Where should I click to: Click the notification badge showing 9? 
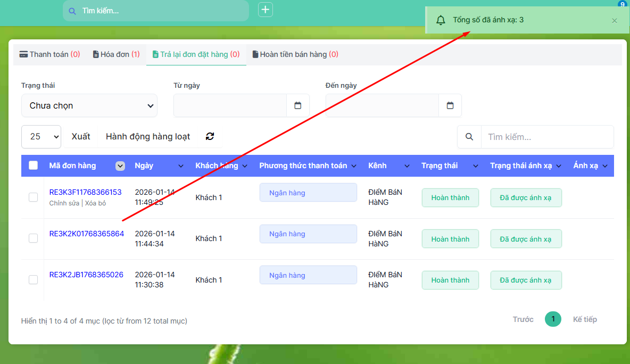[x=622, y=4]
